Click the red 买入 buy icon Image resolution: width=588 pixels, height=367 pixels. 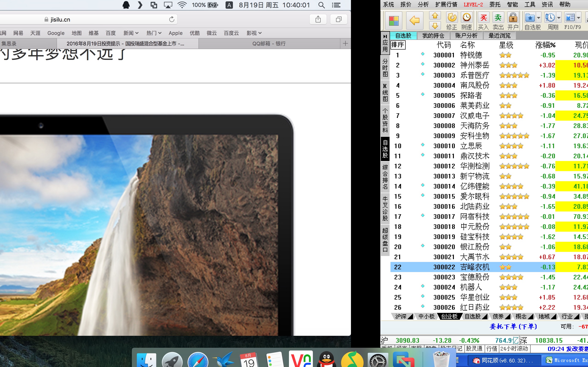(483, 18)
